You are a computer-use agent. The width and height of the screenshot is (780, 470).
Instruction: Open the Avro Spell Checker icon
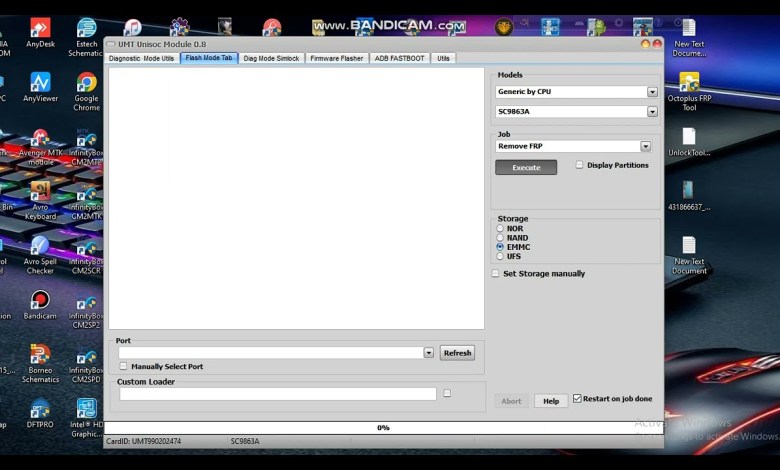coord(40,246)
